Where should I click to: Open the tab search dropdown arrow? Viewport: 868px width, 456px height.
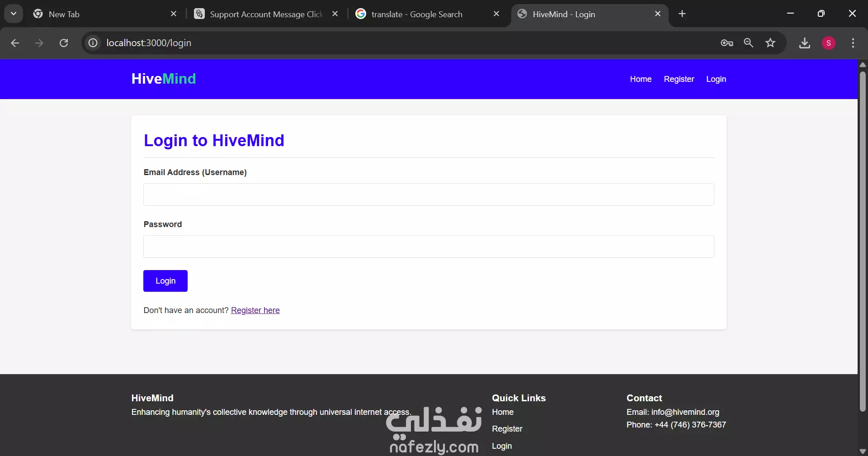pos(14,14)
